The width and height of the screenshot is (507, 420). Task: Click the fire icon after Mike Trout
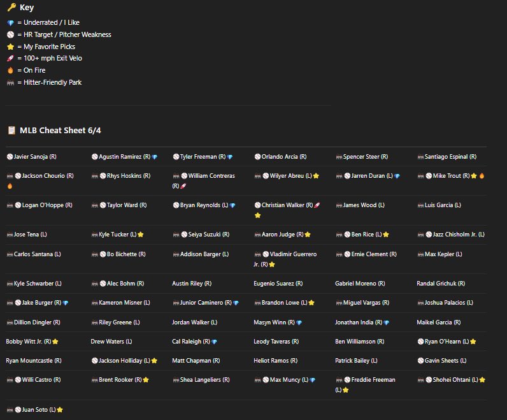[x=482, y=176]
